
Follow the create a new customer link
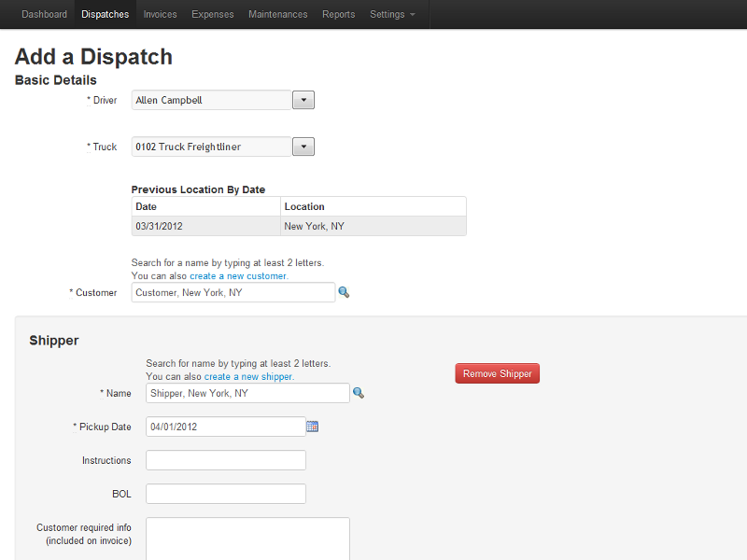(238, 276)
